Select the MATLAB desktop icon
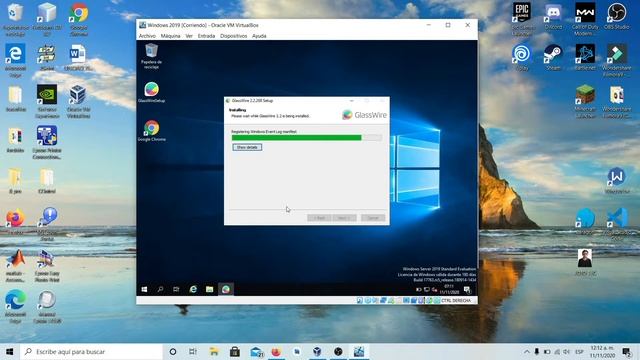Screen dimensions: 640x360 (16, 266)
